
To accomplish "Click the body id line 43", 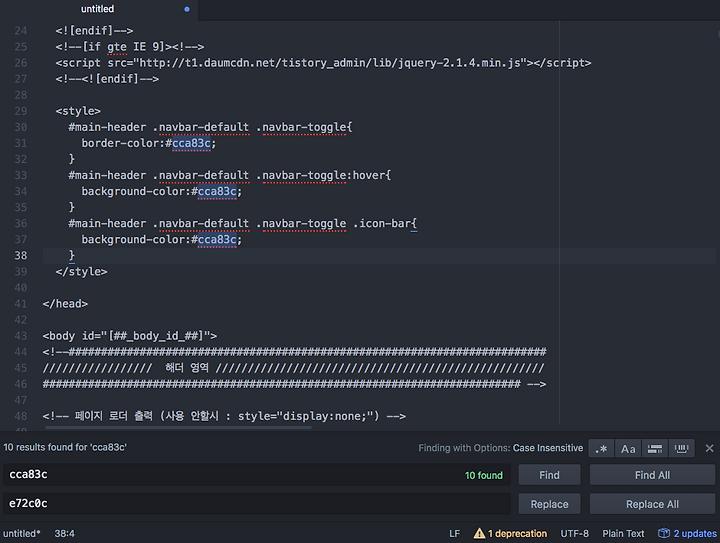I will [130, 336].
